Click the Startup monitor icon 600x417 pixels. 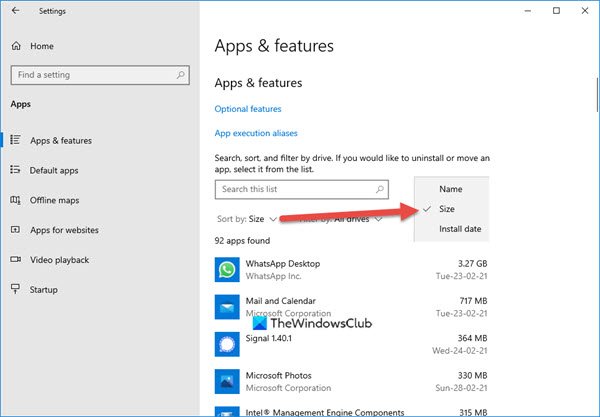point(15,289)
